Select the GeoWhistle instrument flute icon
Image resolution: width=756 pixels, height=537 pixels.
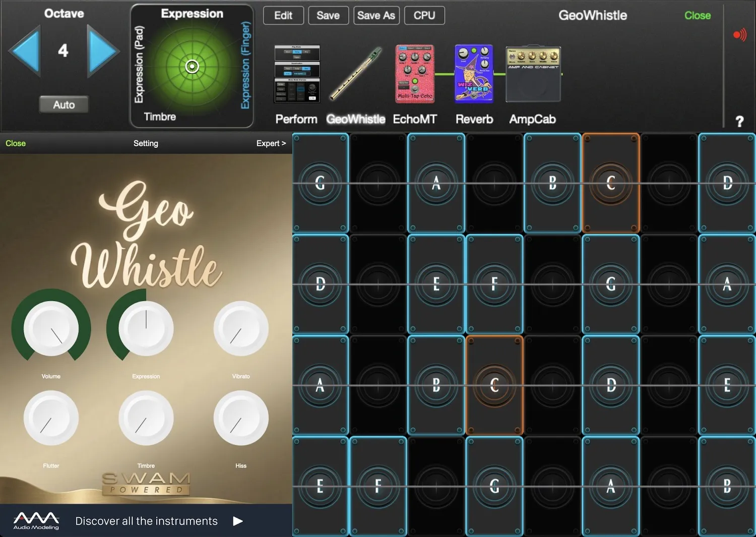356,74
